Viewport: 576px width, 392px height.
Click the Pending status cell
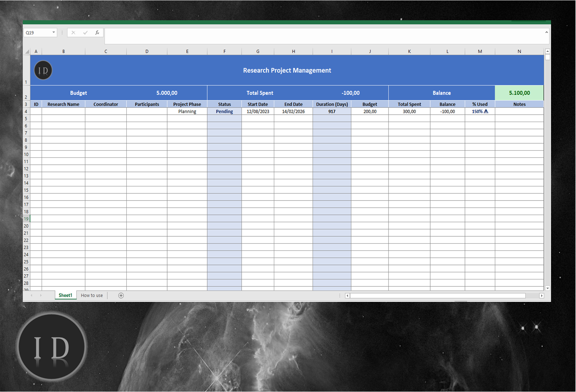224,111
